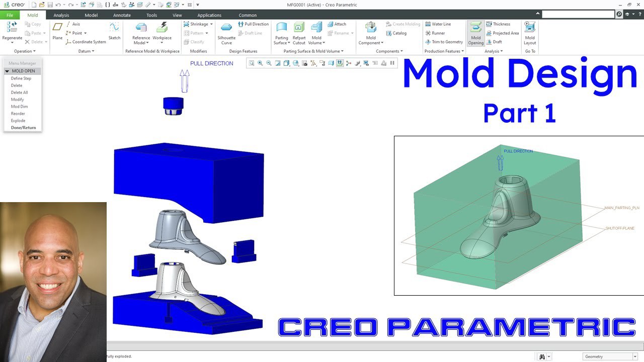Click the binoculars find icon in status bar

tap(542, 356)
